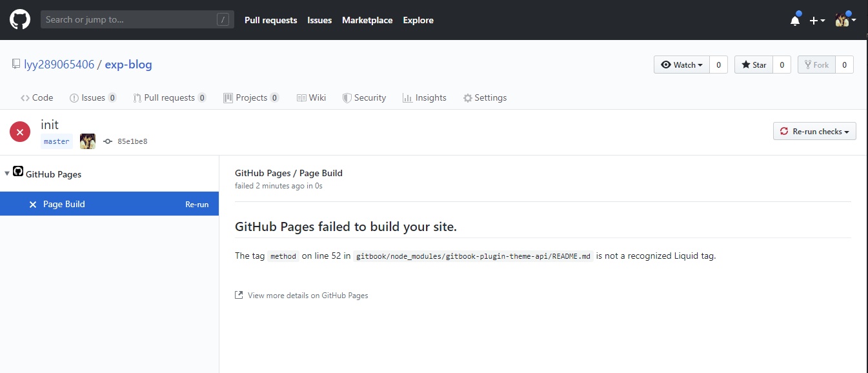Go to Marketplace
The height and width of the screenshot is (373, 868).
(367, 20)
